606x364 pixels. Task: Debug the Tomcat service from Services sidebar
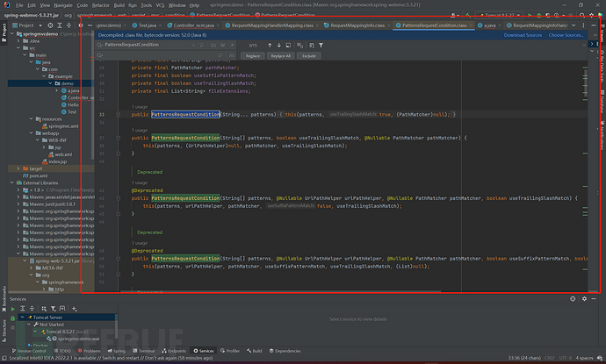[x=13, y=318]
